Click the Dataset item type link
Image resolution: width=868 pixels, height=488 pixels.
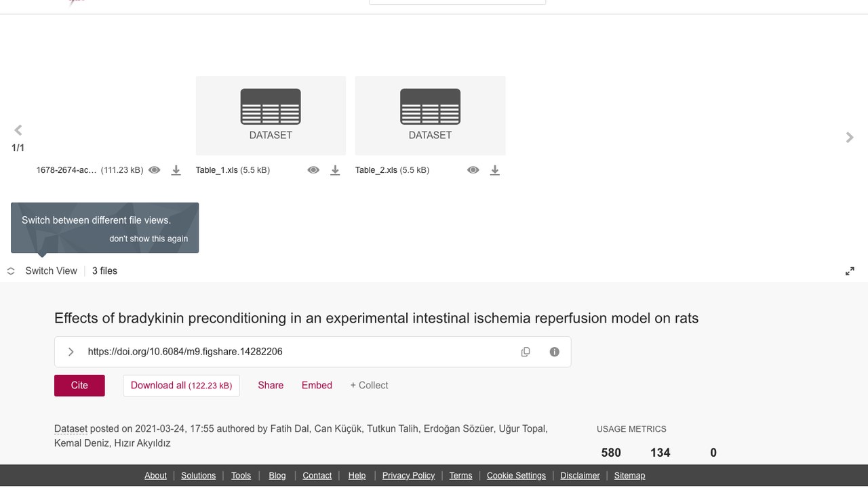tap(71, 428)
